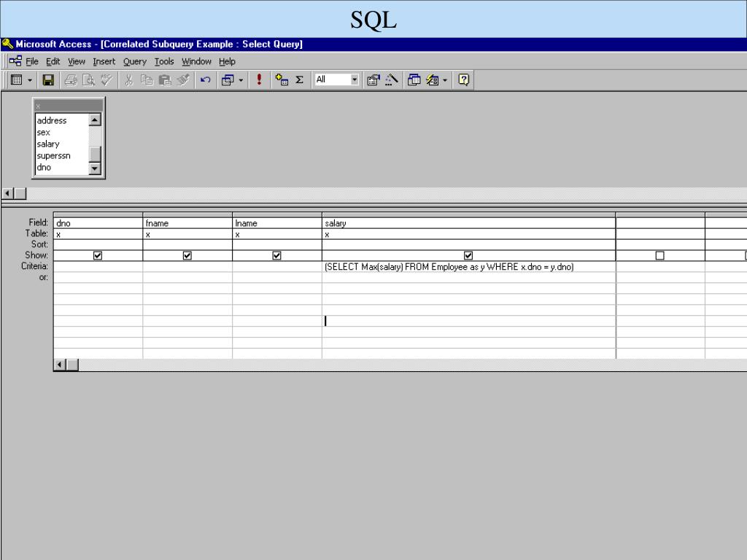Launch the Build wand icon
The width and height of the screenshot is (747, 560).
(x=392, y=80)
